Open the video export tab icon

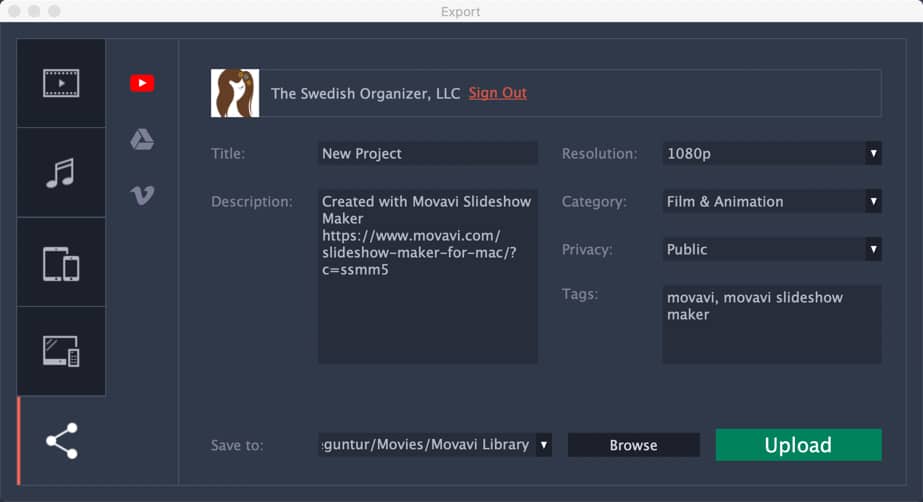(x=61, y=83)
